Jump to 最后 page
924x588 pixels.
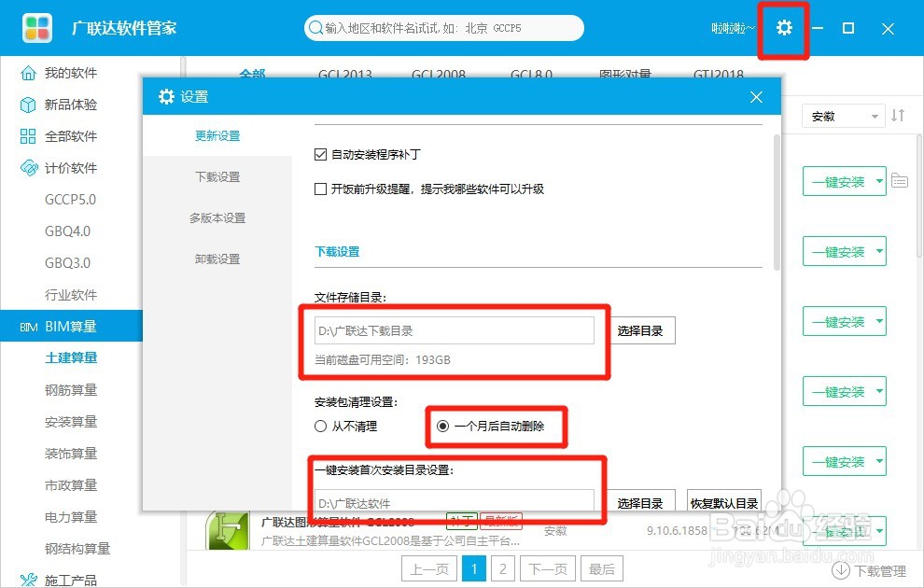pyautogui.click(x=602, y=569)
